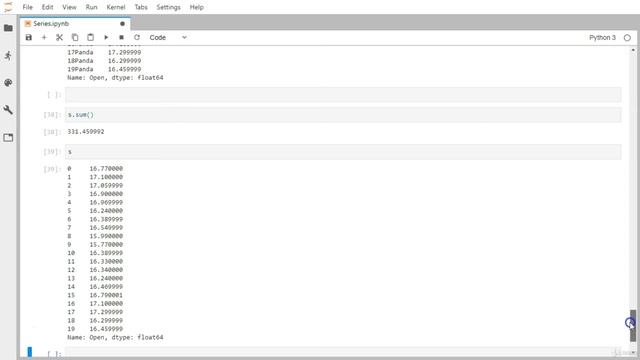Stop the kernel with the square icon
Image resolution: width=640 pixels, height=360 pixels.
pos(121,38)
